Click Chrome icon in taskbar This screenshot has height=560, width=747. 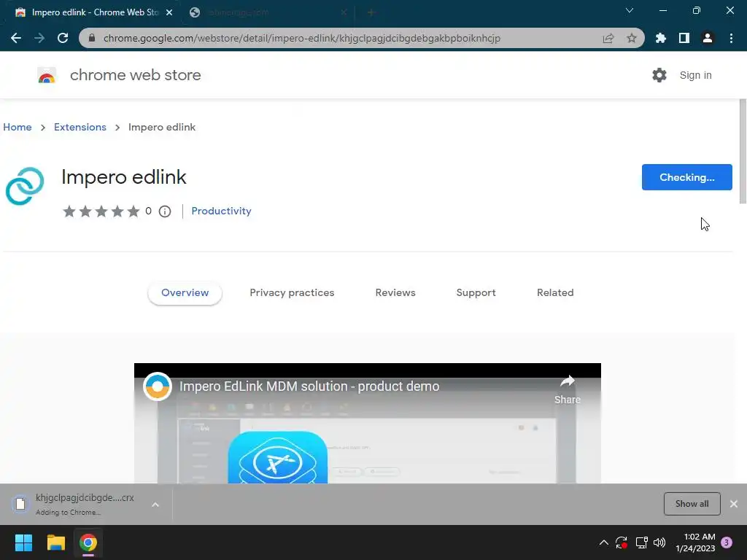(x=88, y=542)
